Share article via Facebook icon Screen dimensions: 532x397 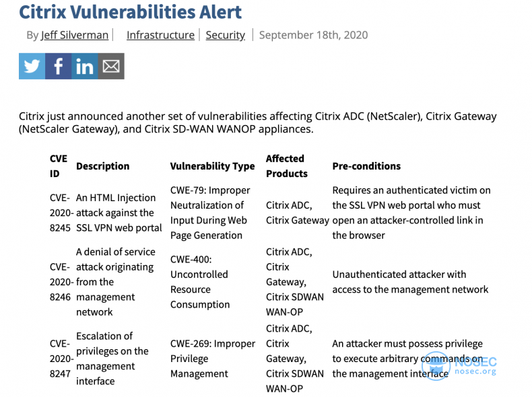[59, 66]
